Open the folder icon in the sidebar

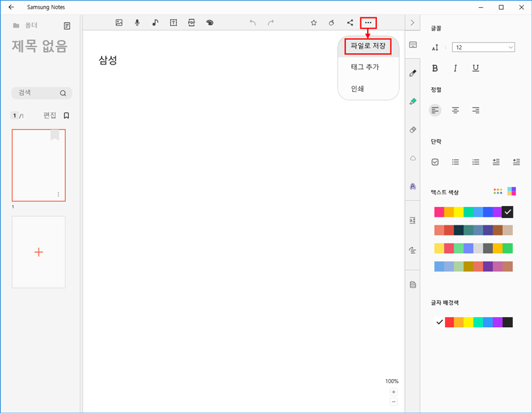pos(16,25)
